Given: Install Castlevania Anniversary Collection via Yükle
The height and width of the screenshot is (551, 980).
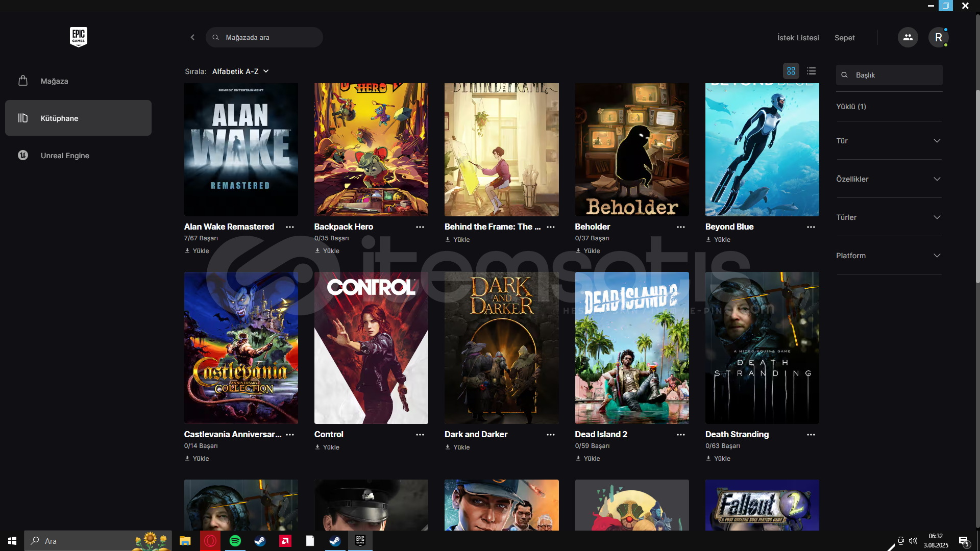Looking at the screenshot, I should [x=197, y=459].
